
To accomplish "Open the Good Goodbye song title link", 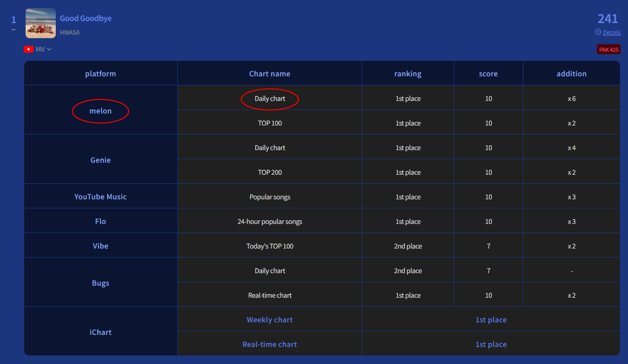I will (x=86, y=18).
